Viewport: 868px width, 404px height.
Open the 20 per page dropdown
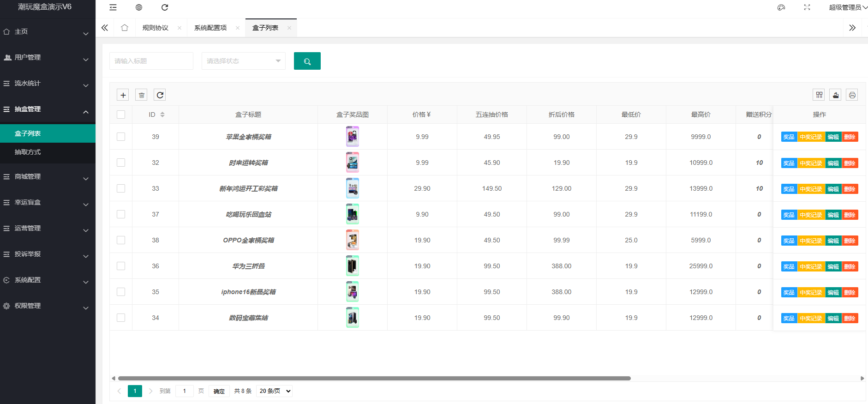[x=275, y=391]
